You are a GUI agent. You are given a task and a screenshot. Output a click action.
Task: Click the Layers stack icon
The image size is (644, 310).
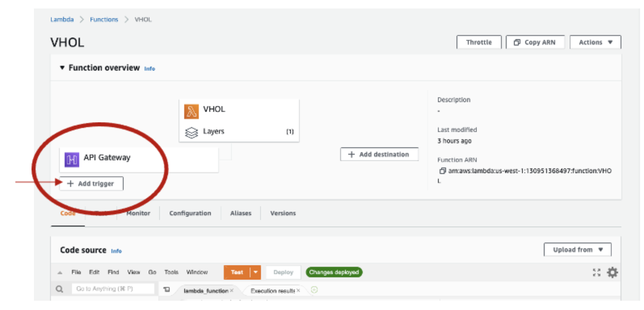pos(191,132)
